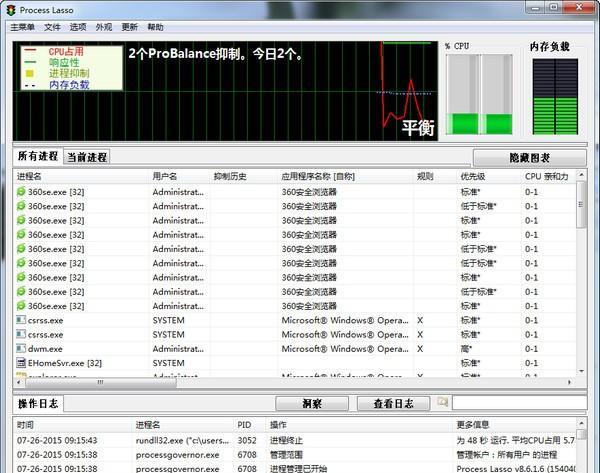Click the process list horizontal scrollbar thumb
Viewport: 600px width, 473px height.
[x=100, y=382]
